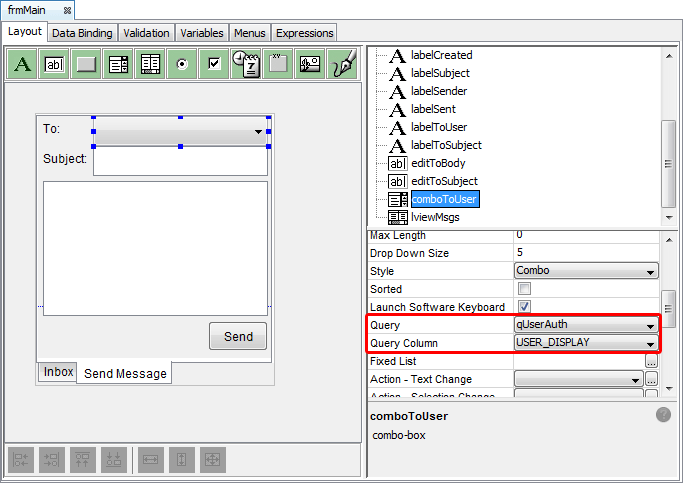Pick the radio button control tool
This screenshot has height=483, width=683.
(182, 64)
